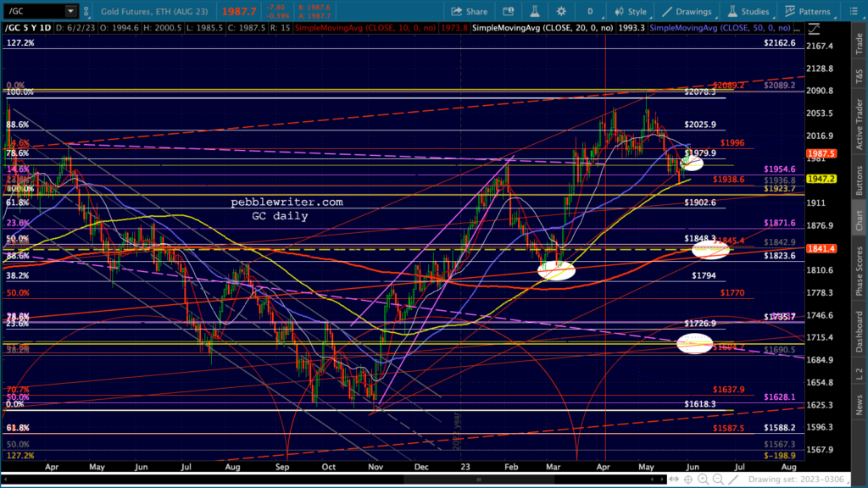Open the Studies menu

coord(748,11)
